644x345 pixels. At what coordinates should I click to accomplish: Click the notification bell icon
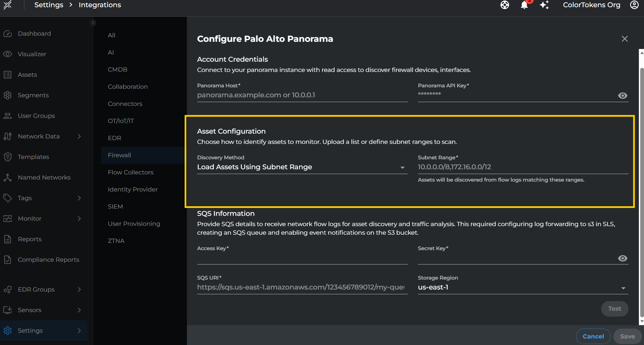tap(524, 5)
